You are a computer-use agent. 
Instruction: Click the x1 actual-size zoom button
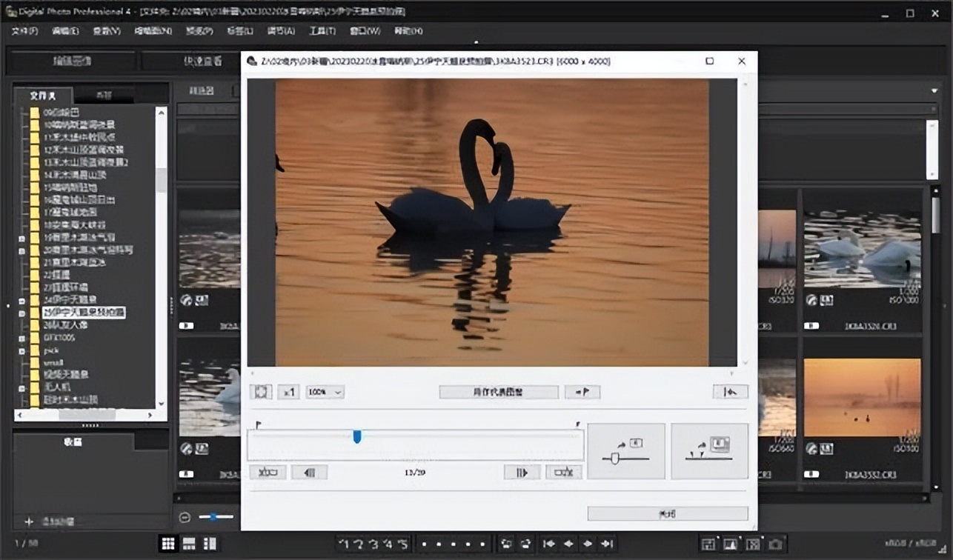[x=288, y=392]
